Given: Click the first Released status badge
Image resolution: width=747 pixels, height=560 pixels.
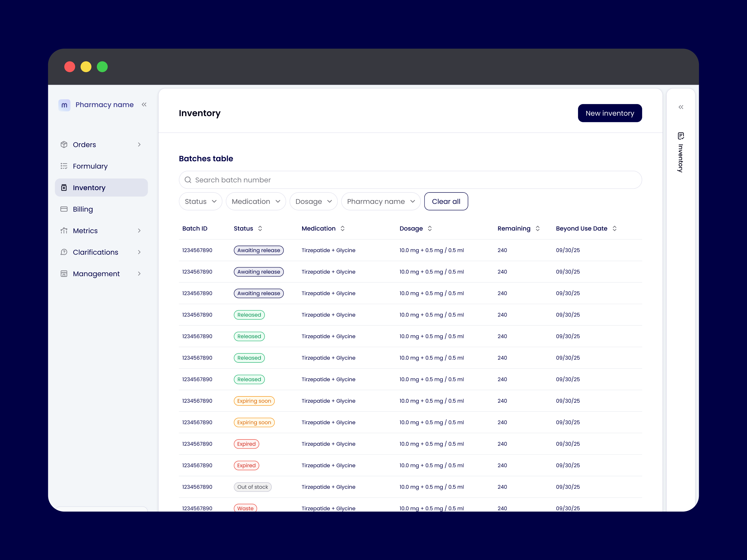Looking at the screenshot, I should (x=249, y=315).
